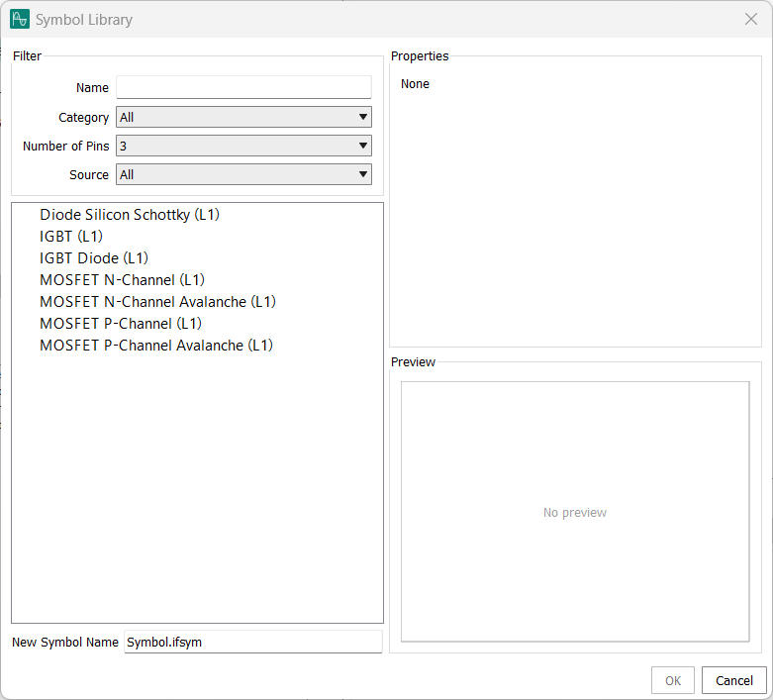This screenshot has height=700, width=773.
Task: Click the Cancel button
Action: (x=733, y=680)
